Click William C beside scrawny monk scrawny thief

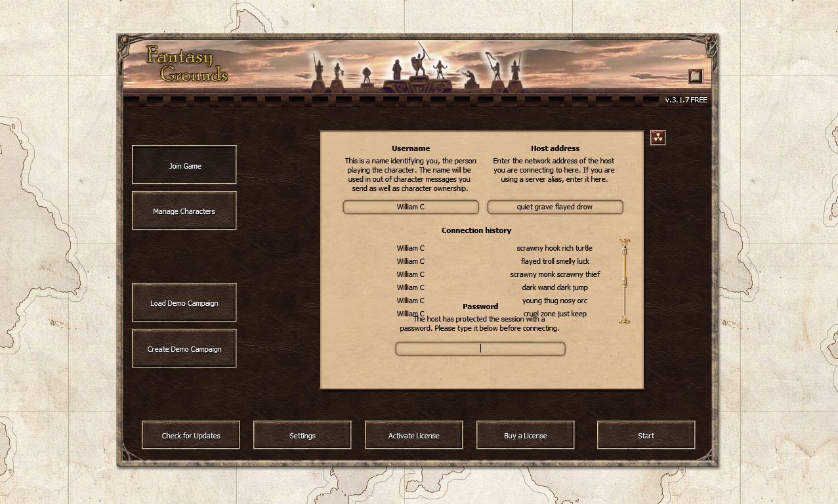[x=411, y=274]
